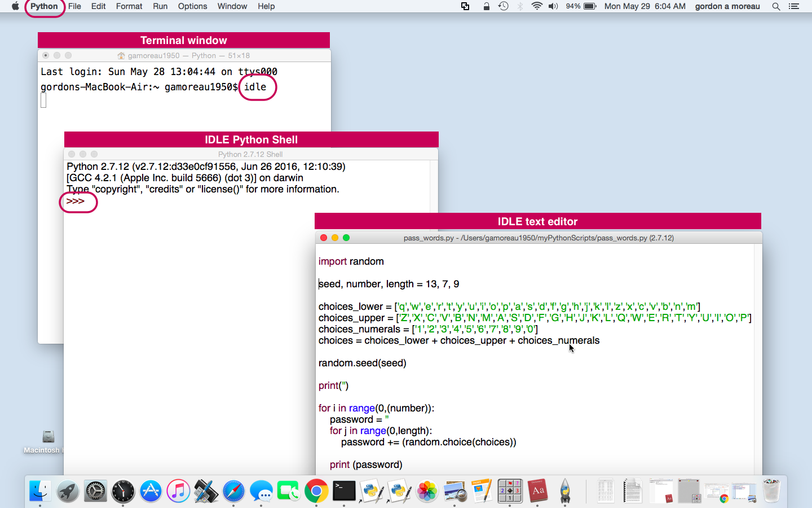Open the Format menu

click(x=129, y=6)
